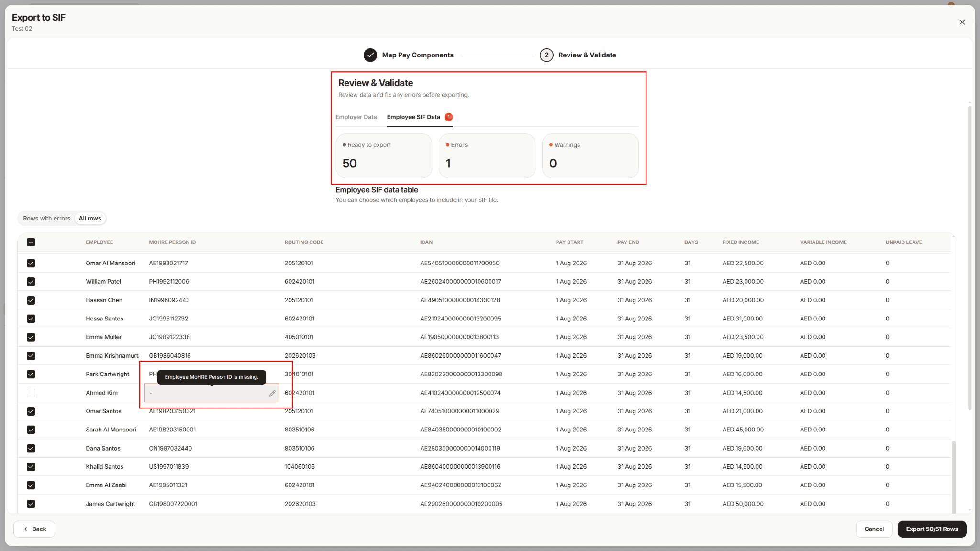Screen dimensions: 980x551
Task: Uncheck Park Cartwright's row checkbox
Action: tap(31, 375)
